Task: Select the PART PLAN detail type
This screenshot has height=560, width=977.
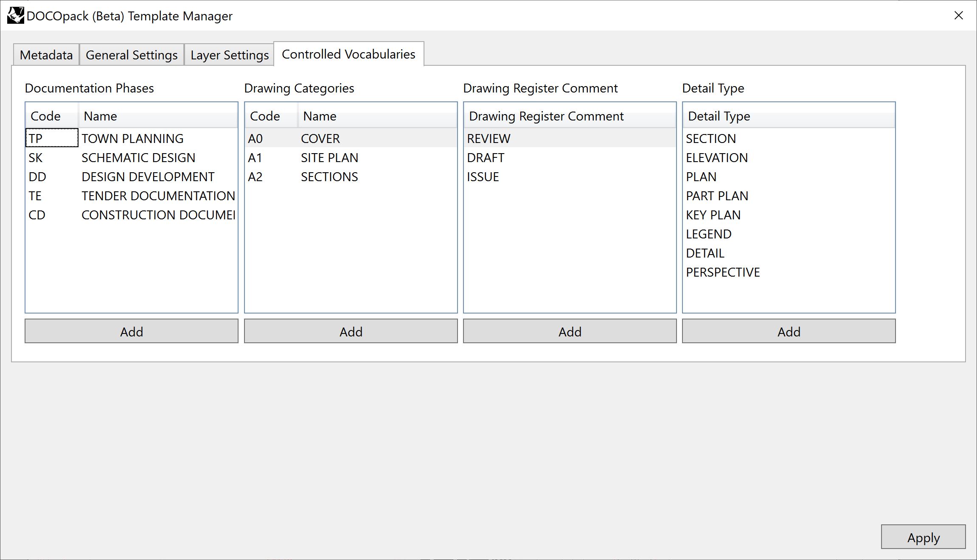Action: [789, 196]
